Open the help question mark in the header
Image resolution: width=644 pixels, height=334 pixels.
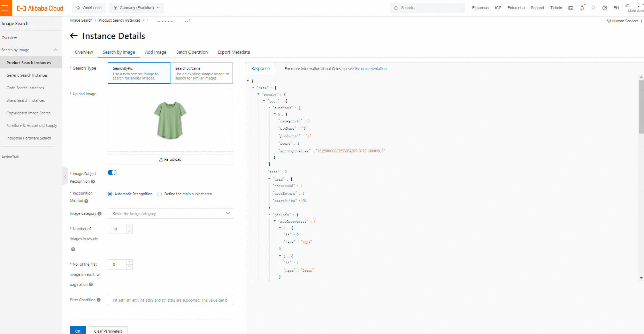605,8
